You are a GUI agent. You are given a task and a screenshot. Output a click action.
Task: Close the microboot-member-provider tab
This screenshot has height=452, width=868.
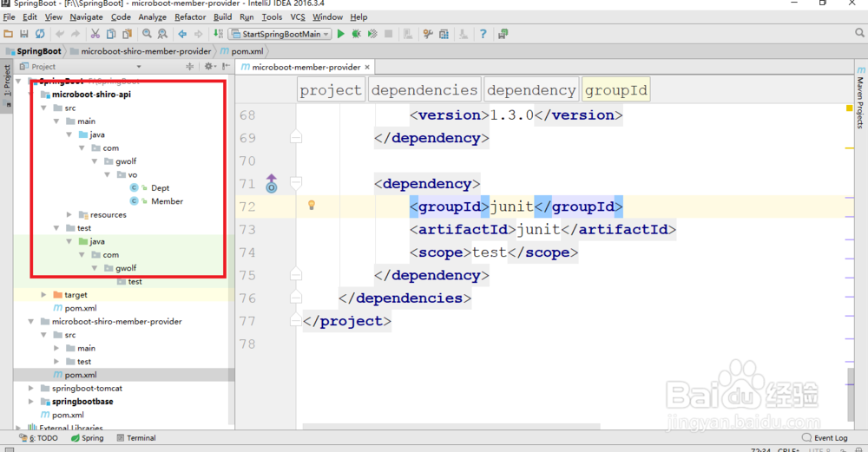[x=366, y=67]
